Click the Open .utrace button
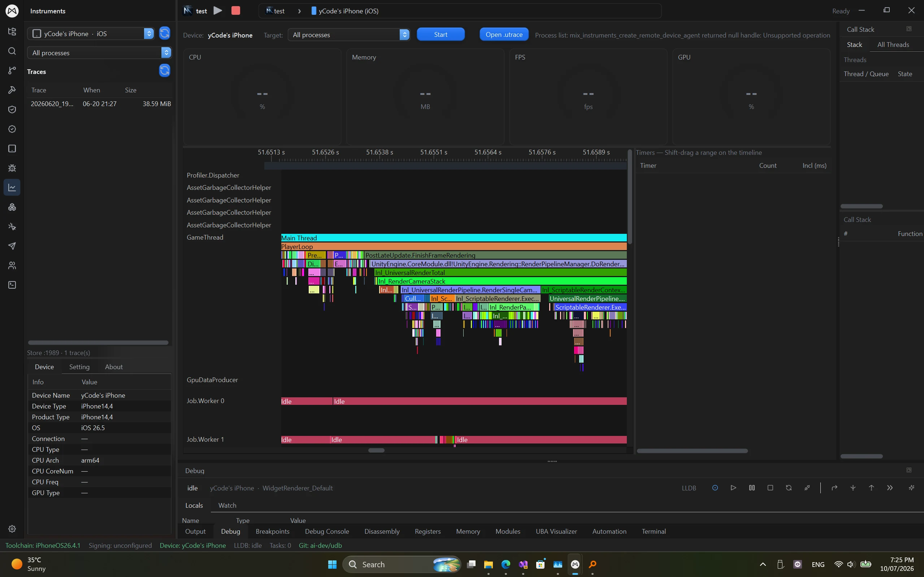Viewport: 924px width, 577px height. point(504,34)
